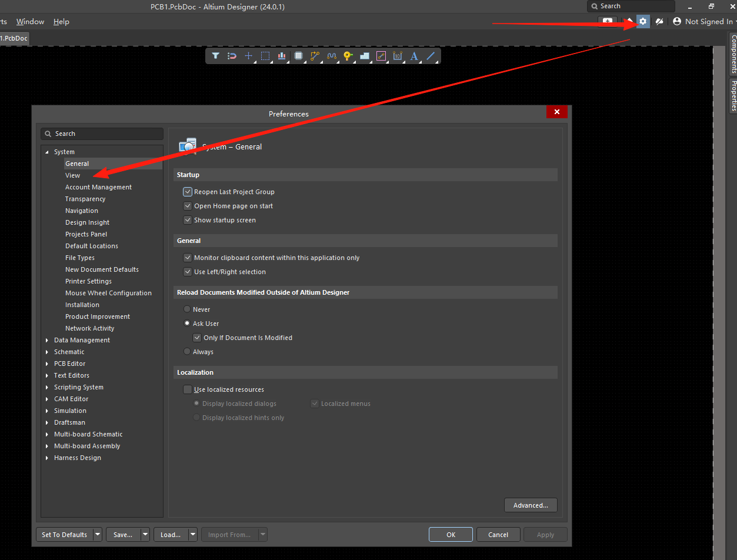The image size is (737, 560).
Task: Open the Window menu
Action: pyautogui.click(x=30, y=22)
